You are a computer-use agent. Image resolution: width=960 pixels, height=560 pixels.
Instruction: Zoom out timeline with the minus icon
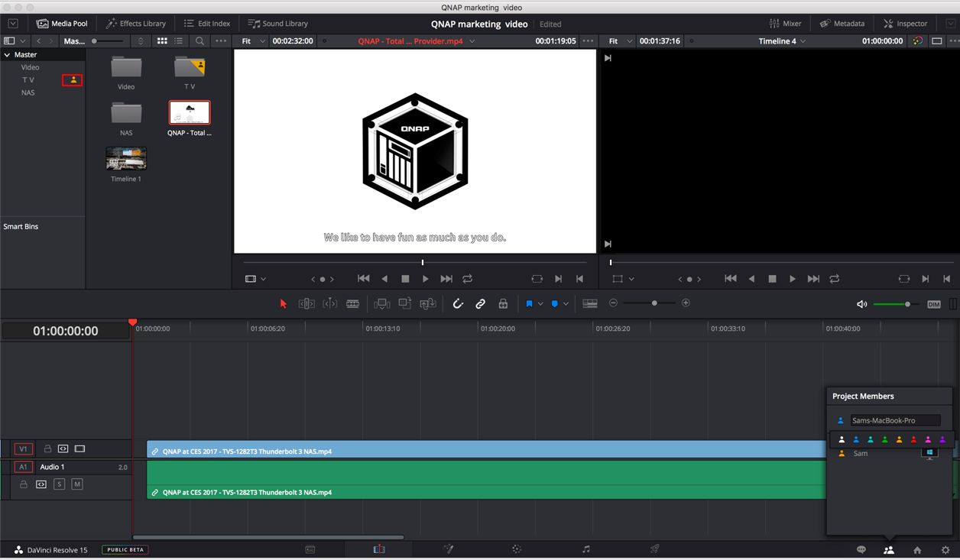[x=613, y=303]
